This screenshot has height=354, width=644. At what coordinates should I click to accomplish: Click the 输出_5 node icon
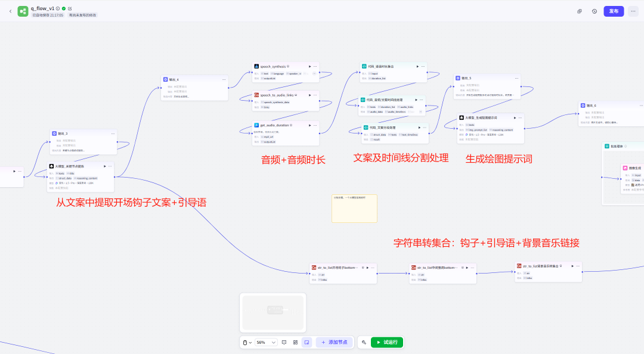pyautogui.click(x=458, y=78)
